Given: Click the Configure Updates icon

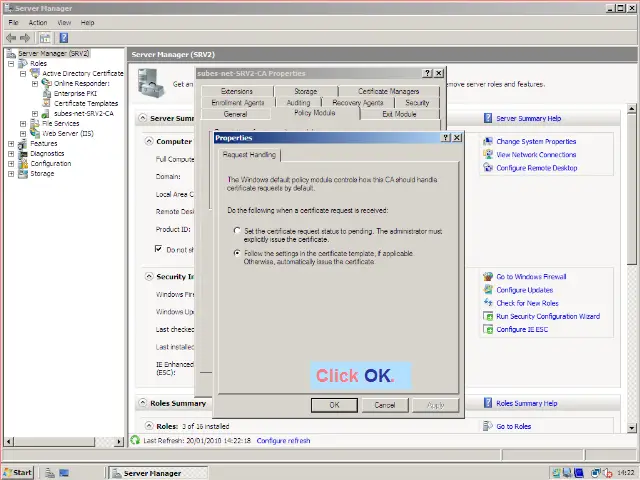Looking at the screenshot, I should click(488, 289).
